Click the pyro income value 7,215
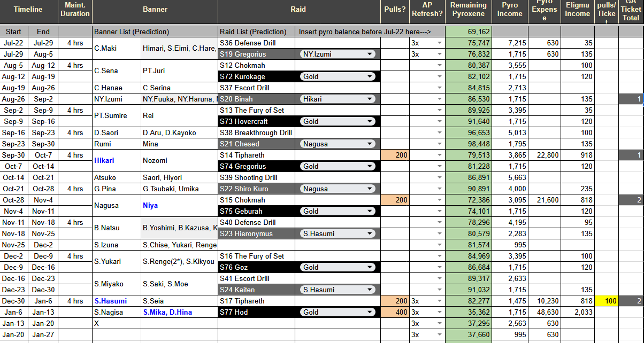Image resolution: width=644 pixels, height=343 pixels. (510, 43)
